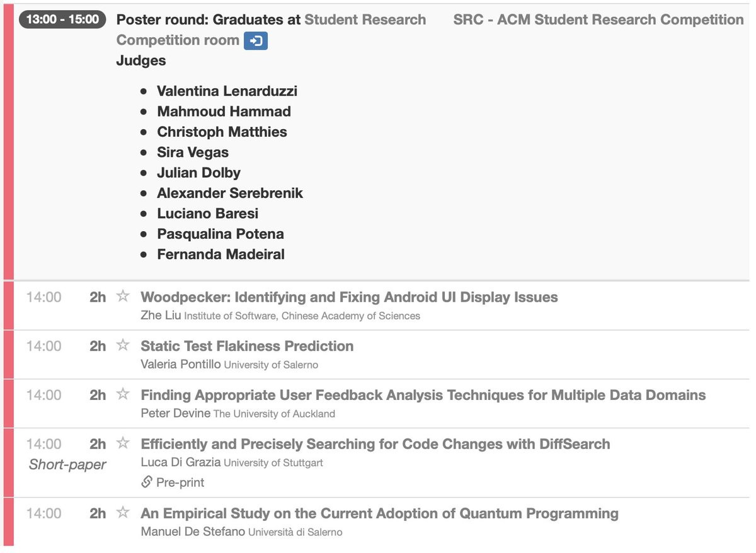
Task: Favorite the Quantum Programming adoption study
Action: click(x=123, y=513)
